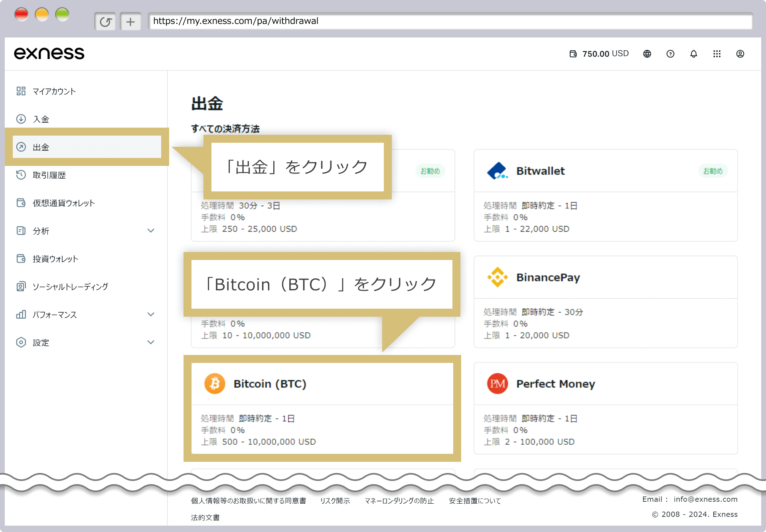Click the ソーシャルトレーディング icon
The width and height of the screenshot is (766, 532).
pyautogui.click(x=21, y=286)
